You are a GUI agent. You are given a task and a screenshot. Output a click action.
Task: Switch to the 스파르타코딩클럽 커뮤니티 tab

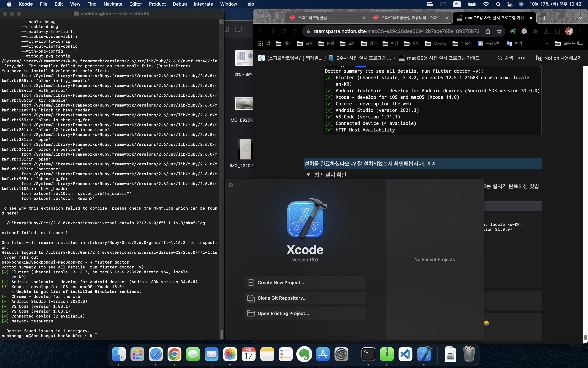click(411, 18)
